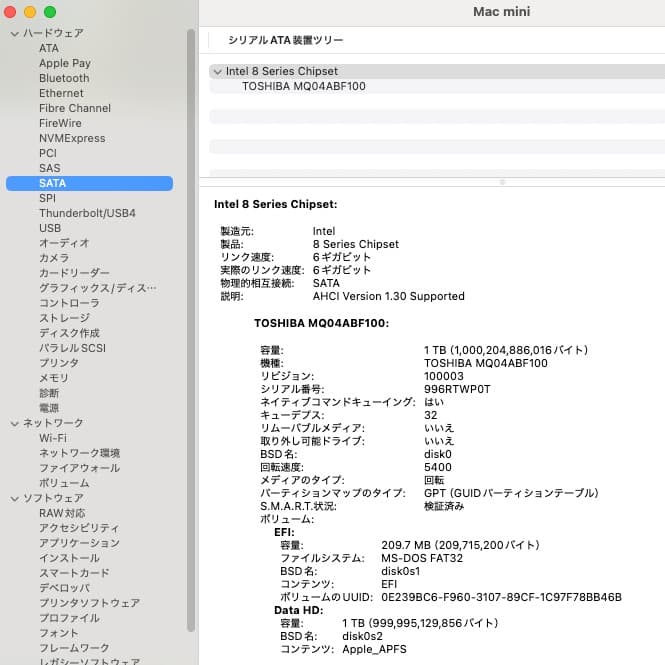Select フレームワーク in the sidebar
This screenshot has height=665, width=665.
click(x=74, y=648)
